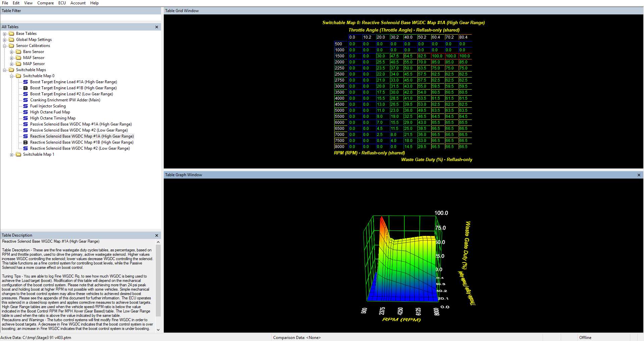Viewport: 644px width, 341px height.
Task: Expand the MAF Sensor node
Action: [x=12, y=58]
